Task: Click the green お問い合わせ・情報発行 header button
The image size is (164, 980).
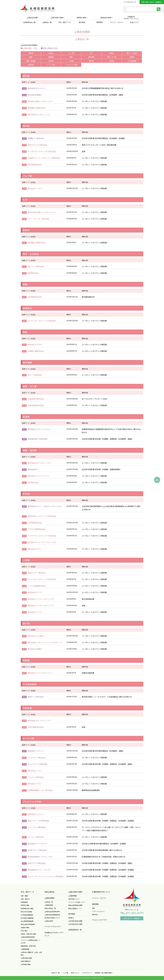Action: click(152, 2)
